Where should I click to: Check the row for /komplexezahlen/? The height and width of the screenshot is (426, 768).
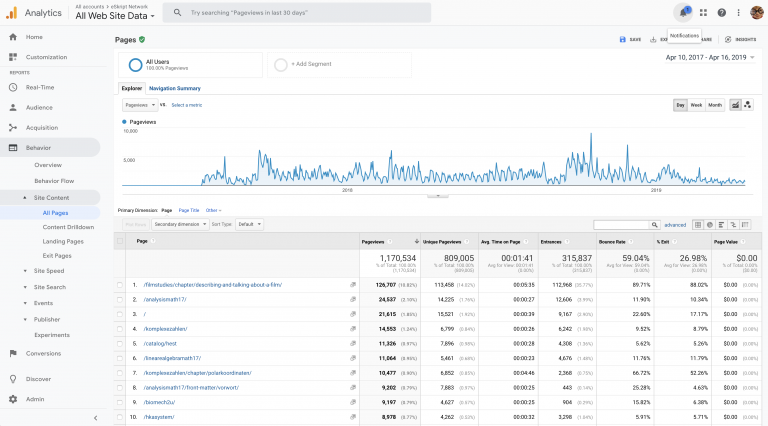120,329
